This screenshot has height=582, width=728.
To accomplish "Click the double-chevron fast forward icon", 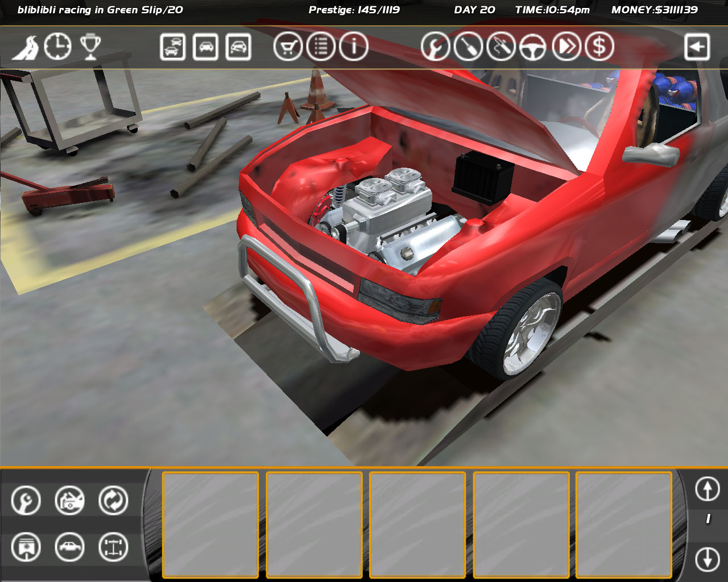I will tap(566, 47).
